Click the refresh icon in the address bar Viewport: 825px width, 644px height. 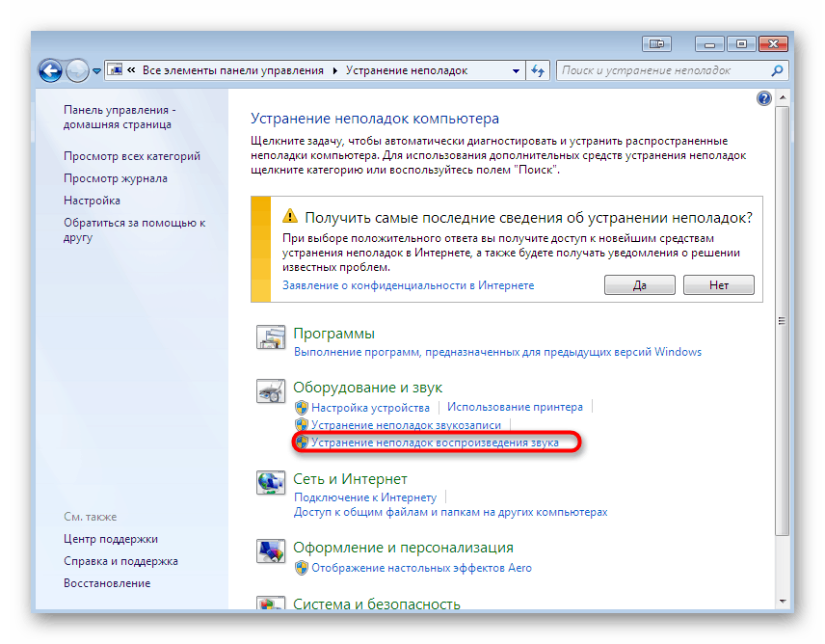(538, 69)
